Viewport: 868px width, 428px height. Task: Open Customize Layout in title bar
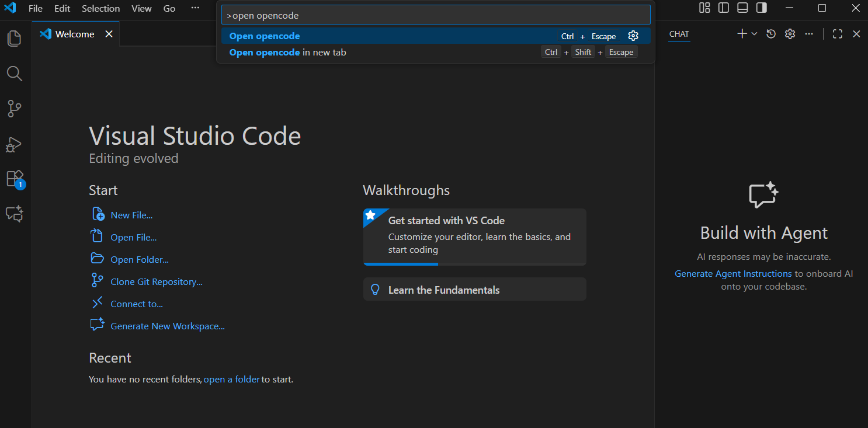[x=704, y=8]
